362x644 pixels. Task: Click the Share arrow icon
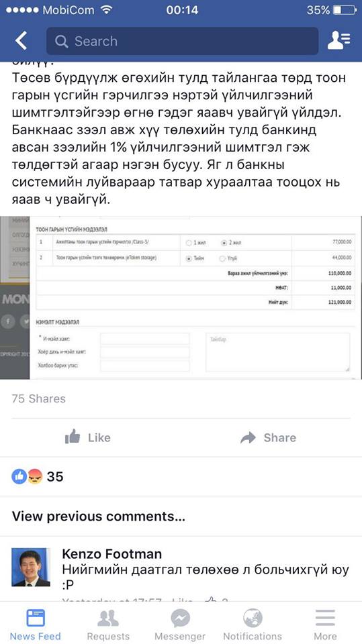click(248, 438)
